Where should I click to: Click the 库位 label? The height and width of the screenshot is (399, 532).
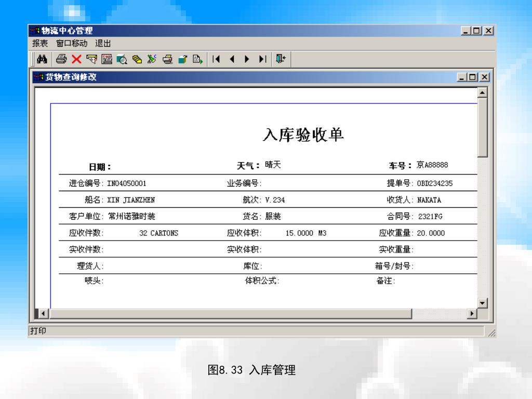pyautogui.click(x=252, y=266)
